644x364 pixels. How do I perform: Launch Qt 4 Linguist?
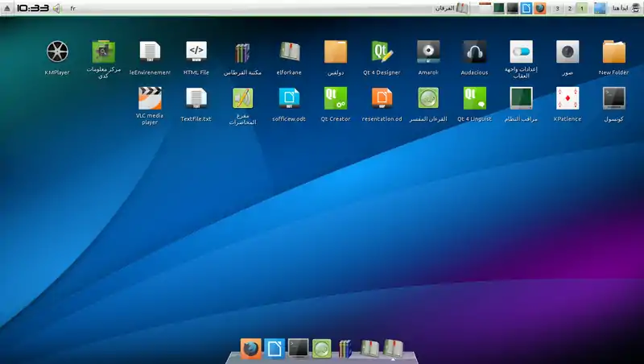click(x=474, y=99)
